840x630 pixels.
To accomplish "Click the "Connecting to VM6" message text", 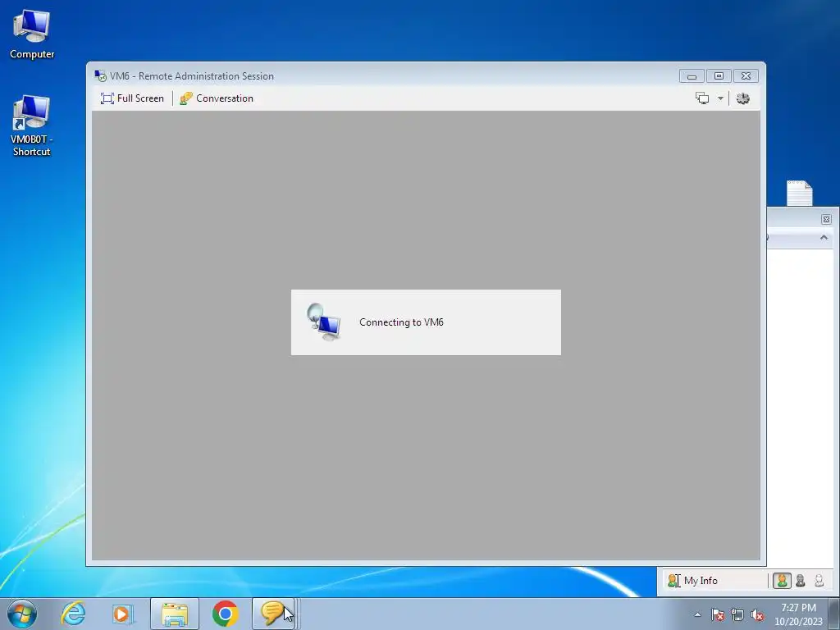I will point(401,322).
